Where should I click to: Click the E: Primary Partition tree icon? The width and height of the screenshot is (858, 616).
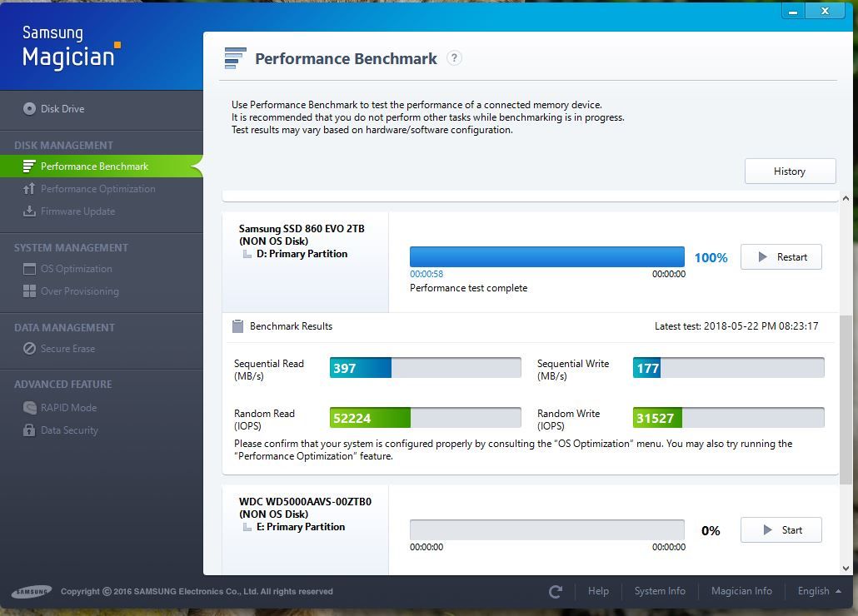[247, 527]
